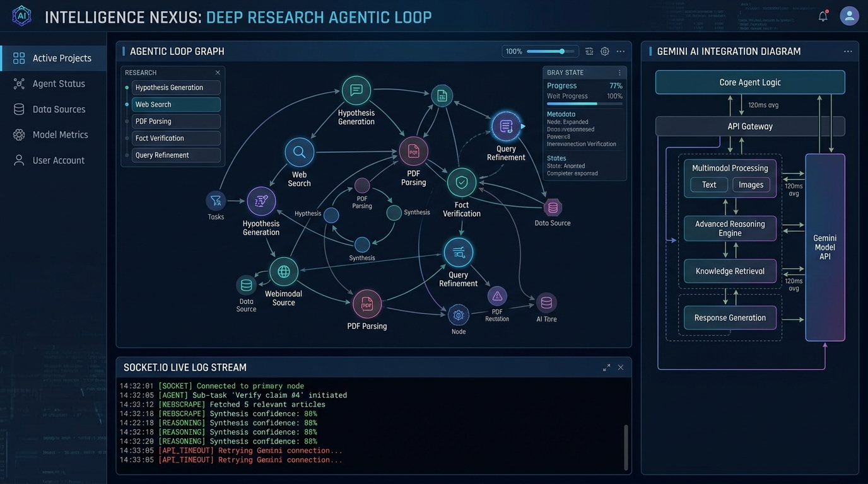Open the notifications bell

(x=823, y=16)
